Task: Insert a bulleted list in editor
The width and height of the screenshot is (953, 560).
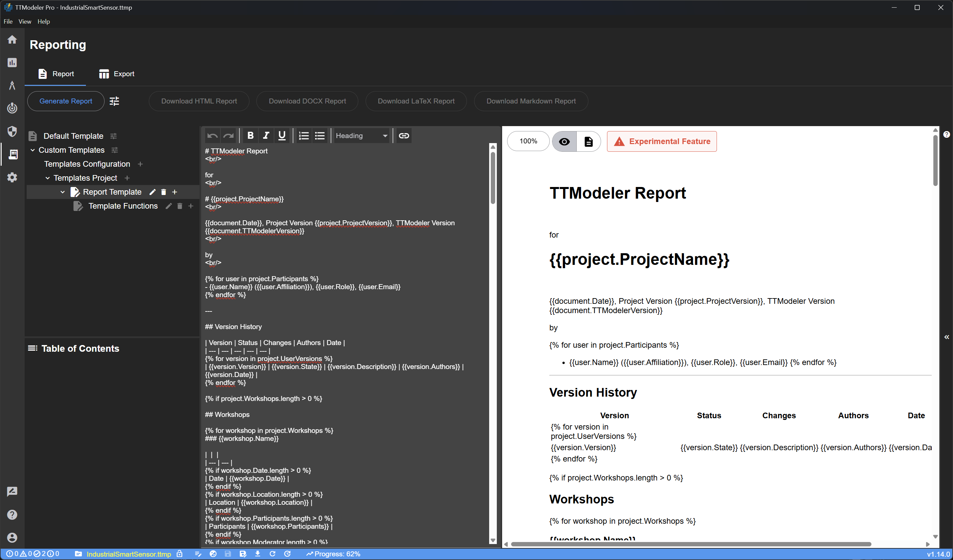Action: [320, 136]
